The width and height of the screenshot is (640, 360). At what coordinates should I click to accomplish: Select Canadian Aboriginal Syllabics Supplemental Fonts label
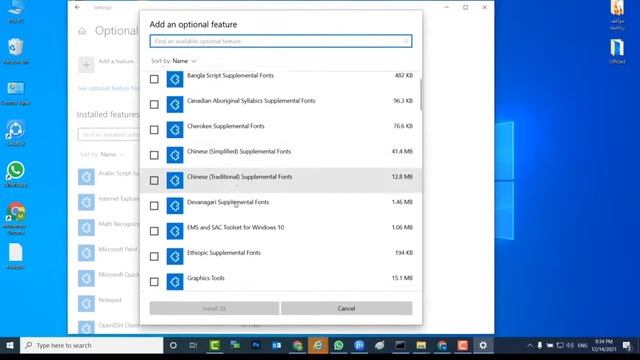pos(251,101)
